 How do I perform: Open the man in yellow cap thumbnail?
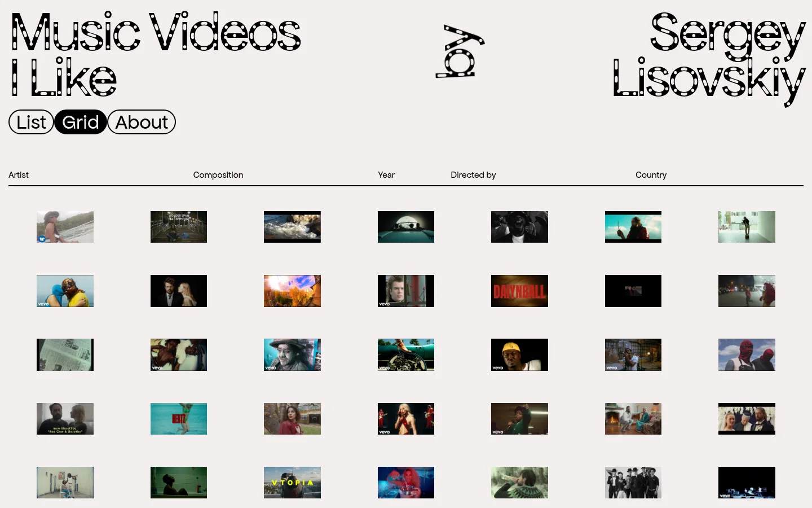tap(519, 354)
